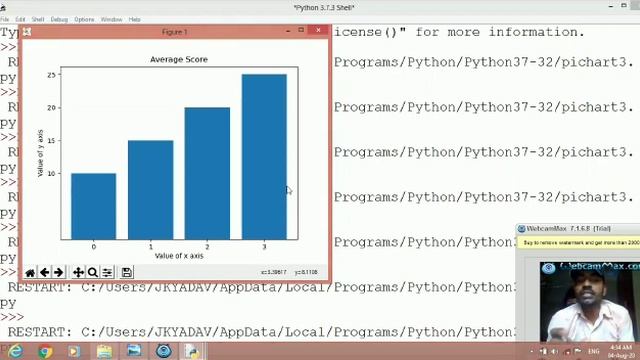The width and height of the screenshot is (640, 360).
Task: Click the y-axis tick label 10
Action: [51, 173]
